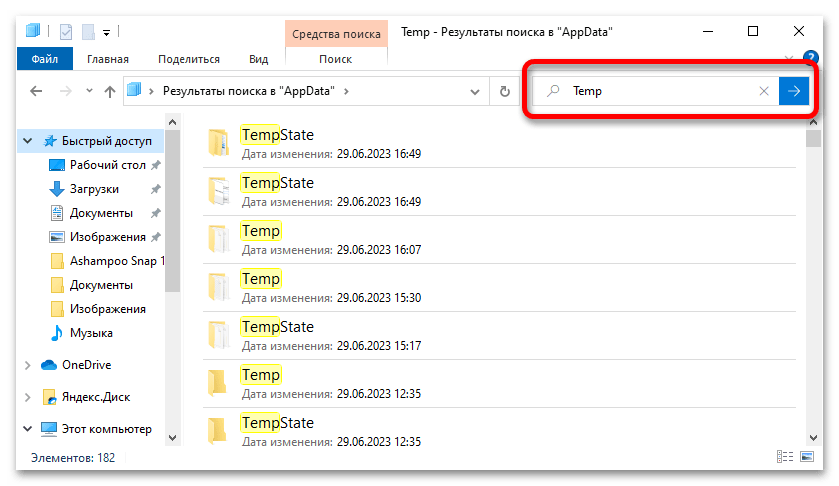Open the Поиск ribbon tab
This screenshot has width=839, height=486.
point(335,59)
